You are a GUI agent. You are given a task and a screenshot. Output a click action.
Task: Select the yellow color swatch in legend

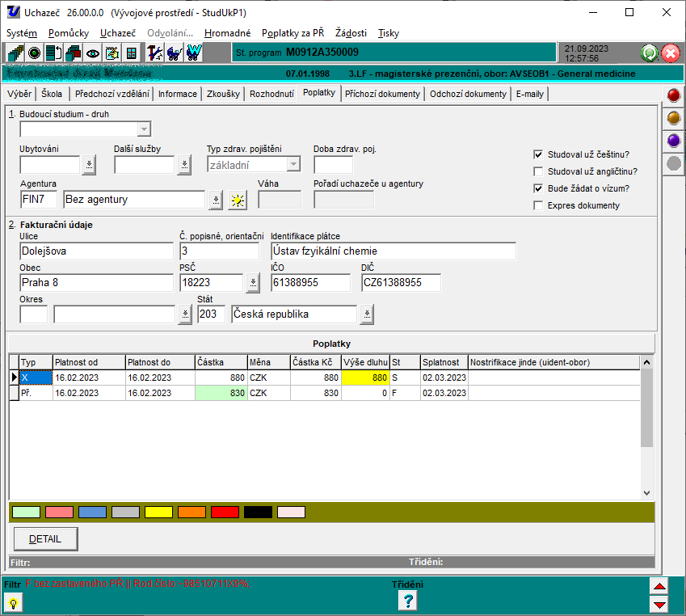[x=158, y=512]
